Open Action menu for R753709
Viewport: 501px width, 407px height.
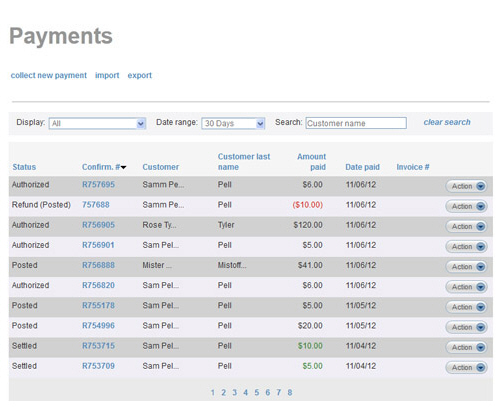coord(466,367)
